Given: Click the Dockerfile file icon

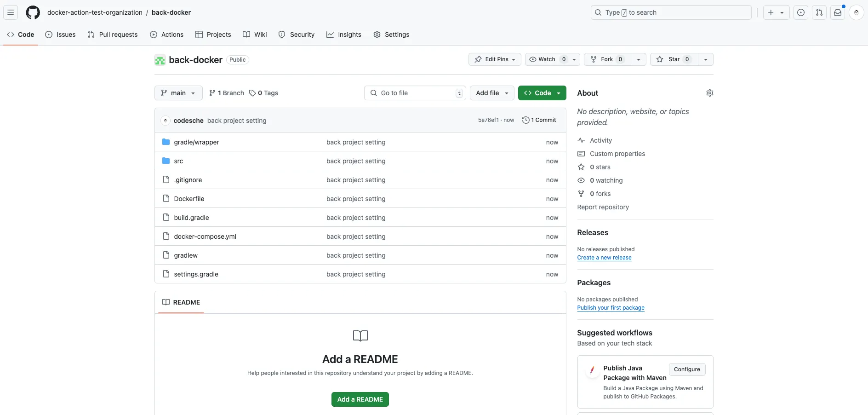Looking at the screenshot, I should [x=166, y=198].
